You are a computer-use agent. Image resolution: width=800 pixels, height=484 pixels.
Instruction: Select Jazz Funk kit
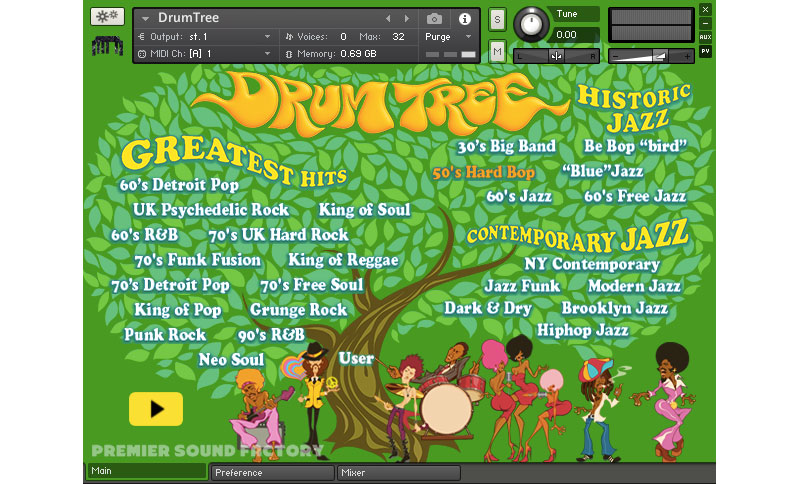point(522,286)
